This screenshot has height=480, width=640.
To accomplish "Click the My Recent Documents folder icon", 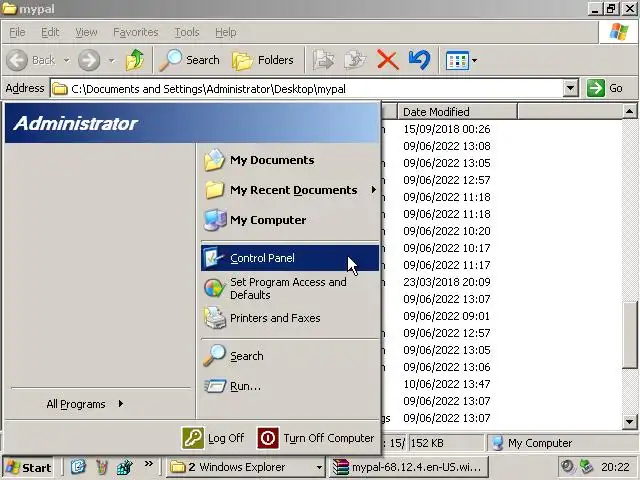I will pyautogui.click(x=214, y=190).
